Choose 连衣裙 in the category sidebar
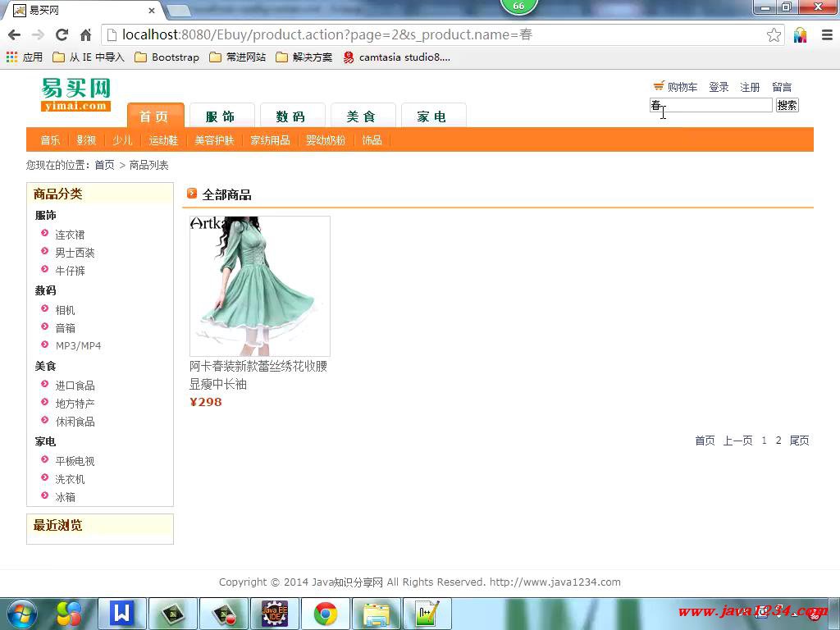The height and width of the screenshot is (630, 840). click(70, 235)
